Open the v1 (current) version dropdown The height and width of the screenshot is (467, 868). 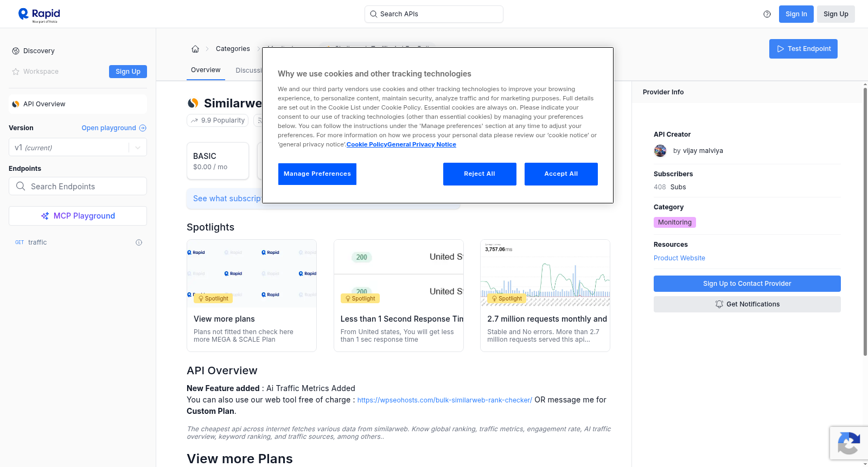(x=78, y=148)
